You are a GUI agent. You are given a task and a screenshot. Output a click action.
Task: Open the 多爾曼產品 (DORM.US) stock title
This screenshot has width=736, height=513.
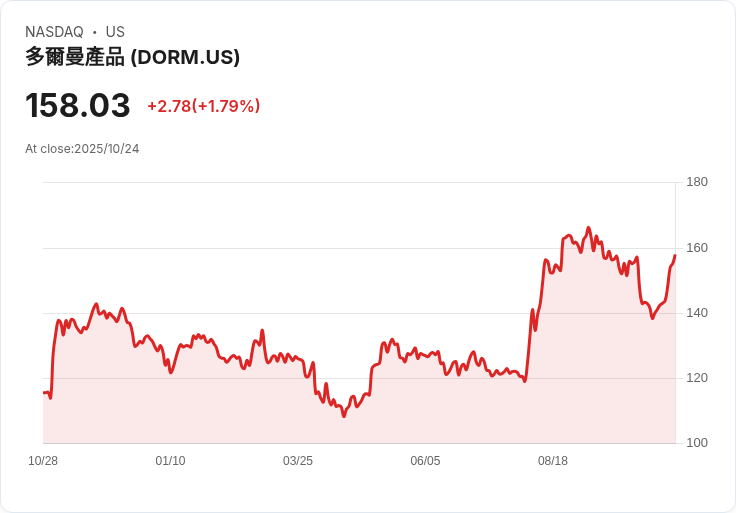coord(133,57)
